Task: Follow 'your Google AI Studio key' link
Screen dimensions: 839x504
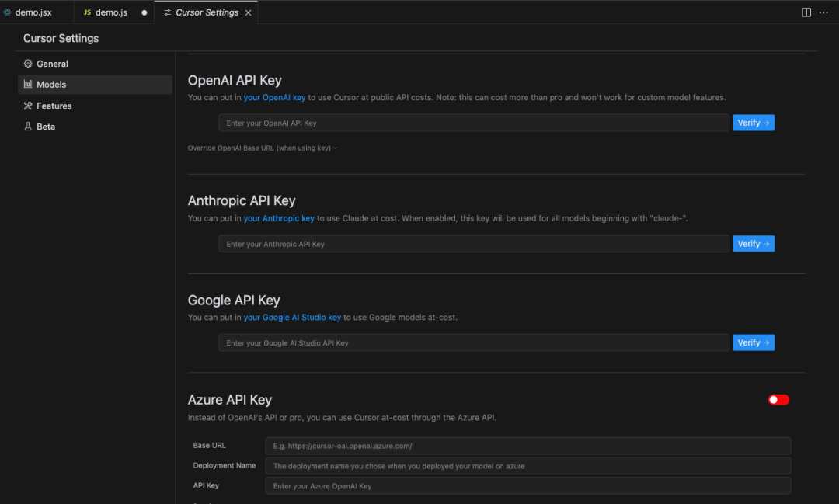Action: (292, 318)
